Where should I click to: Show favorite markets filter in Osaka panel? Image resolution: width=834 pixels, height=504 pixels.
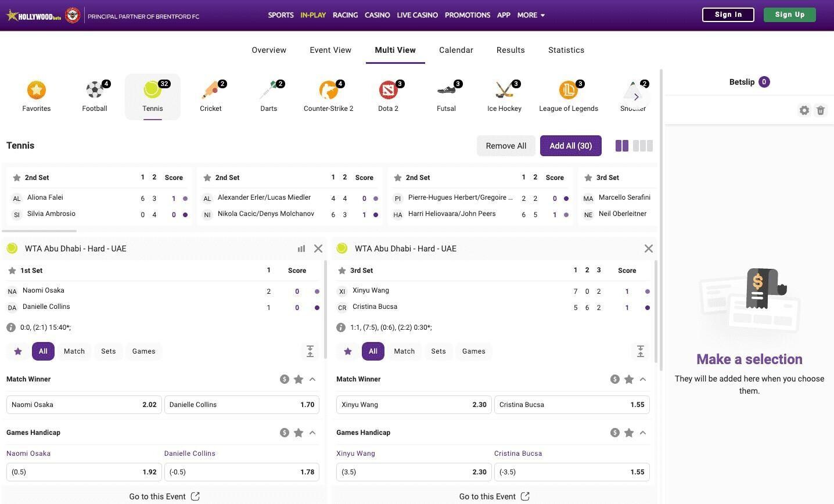(x=18, y=351)
